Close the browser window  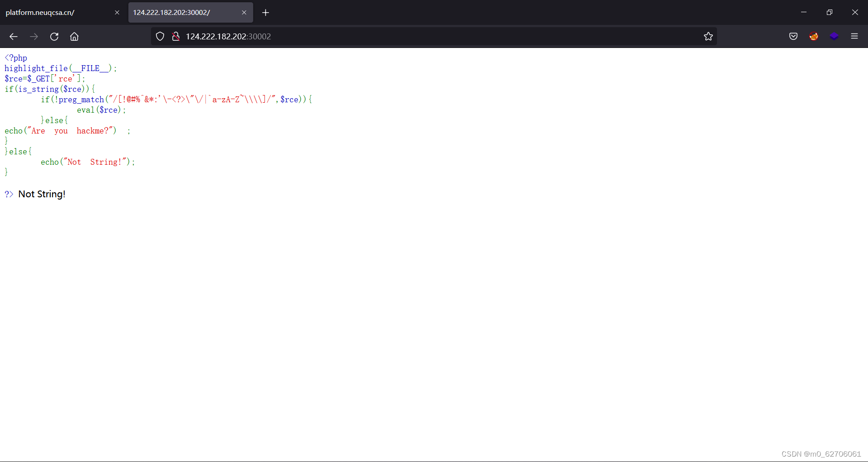855,12
